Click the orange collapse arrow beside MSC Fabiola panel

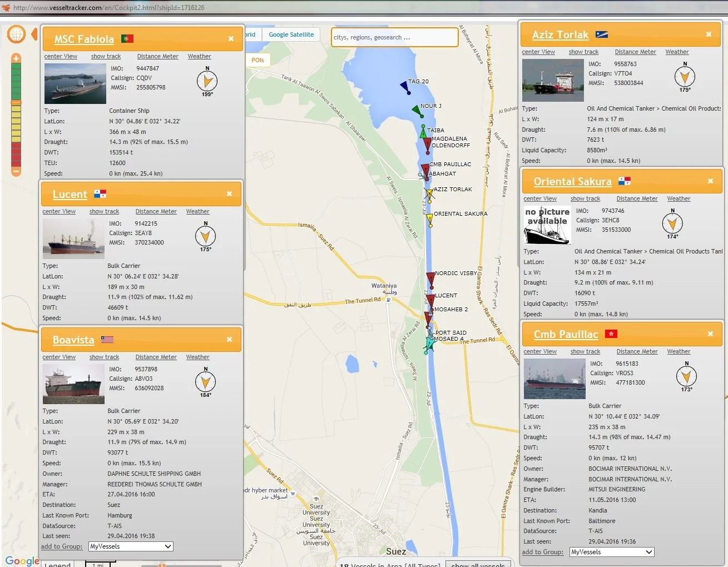34,34
